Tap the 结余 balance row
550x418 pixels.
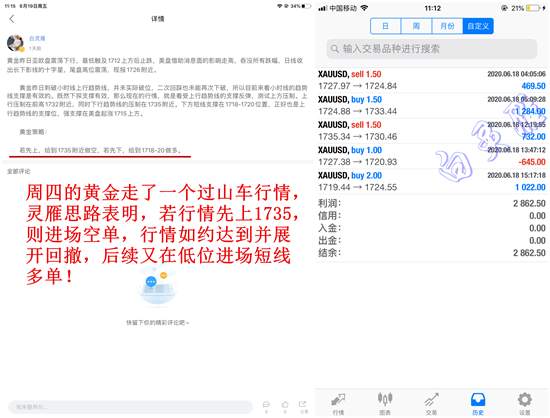pyautogui.click(x=432, y=253)
